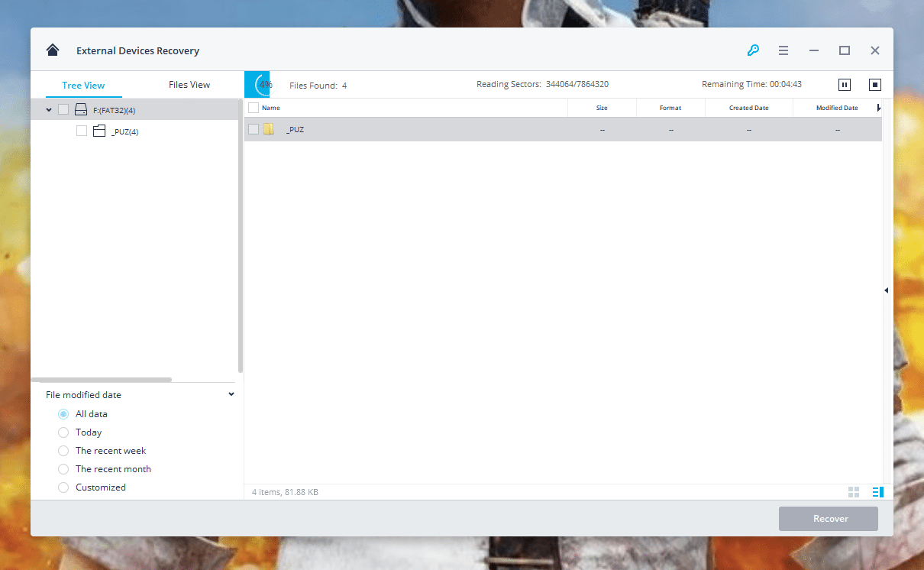Select the All data radio button
This screenshot has width=924, height=570.
coord(63,414)
